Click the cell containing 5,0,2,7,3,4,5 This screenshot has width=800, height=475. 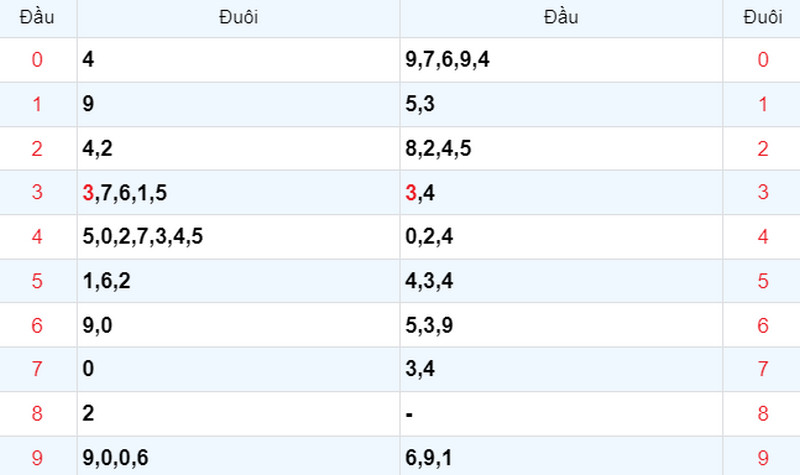coord(238,237)
